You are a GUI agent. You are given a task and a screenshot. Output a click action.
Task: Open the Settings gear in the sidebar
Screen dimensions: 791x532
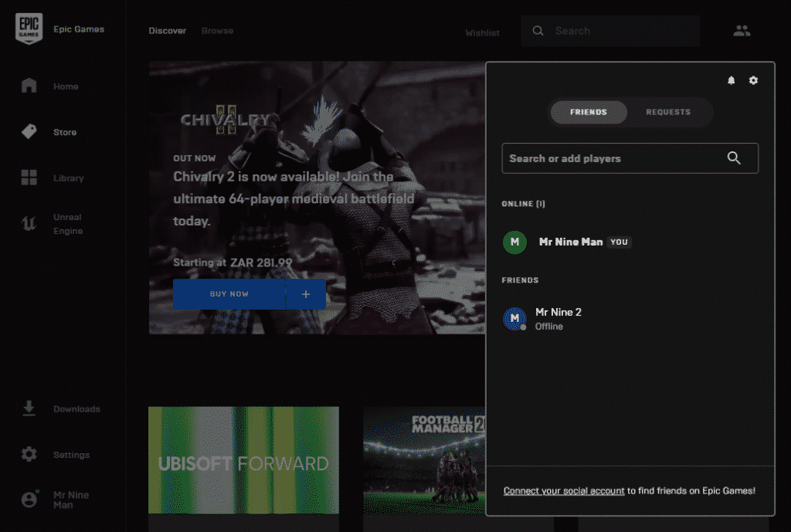pyautogui.click(x=29, y=454)
